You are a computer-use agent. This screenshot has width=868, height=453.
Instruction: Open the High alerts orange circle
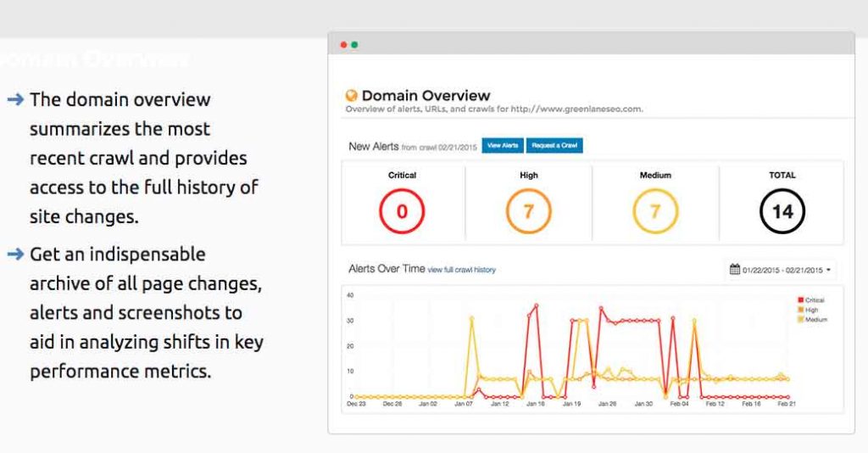529,210
